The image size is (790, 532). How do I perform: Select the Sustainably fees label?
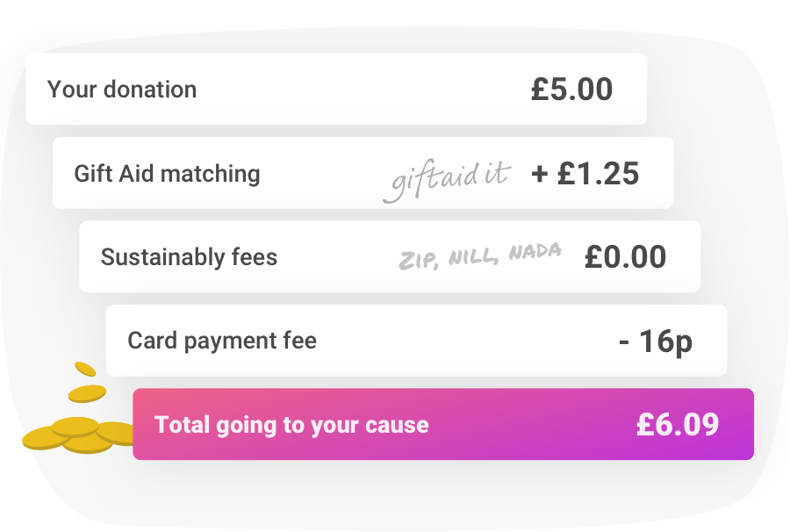[x=189, y=257]
